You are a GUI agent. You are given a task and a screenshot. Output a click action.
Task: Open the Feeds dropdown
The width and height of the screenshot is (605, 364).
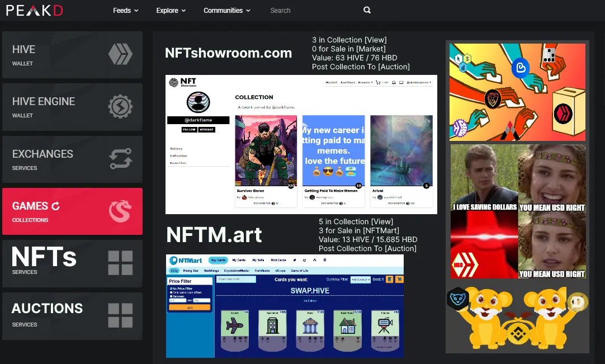[x=125, y=11]
